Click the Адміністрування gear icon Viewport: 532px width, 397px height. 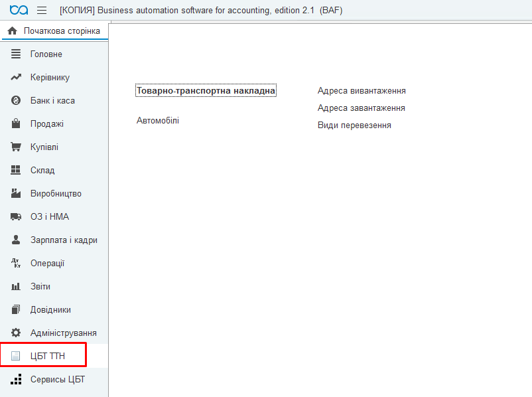pyautogui.click(x=17, y=333)
